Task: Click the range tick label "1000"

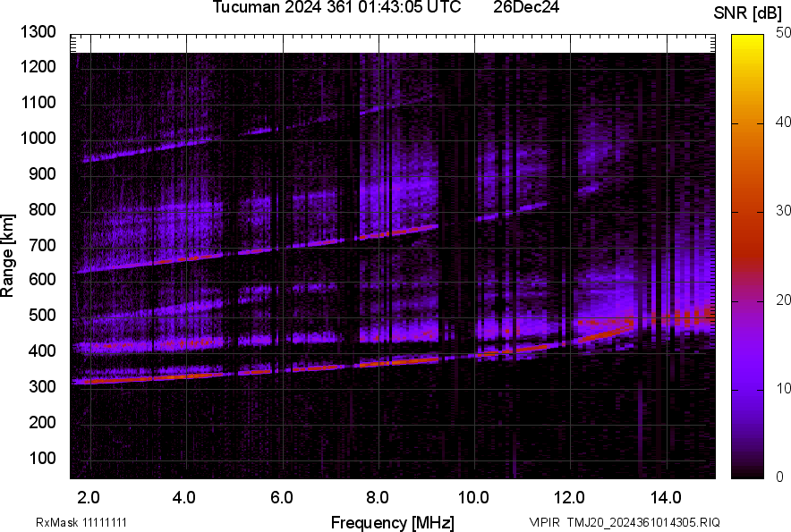Action: pos(38,138)
